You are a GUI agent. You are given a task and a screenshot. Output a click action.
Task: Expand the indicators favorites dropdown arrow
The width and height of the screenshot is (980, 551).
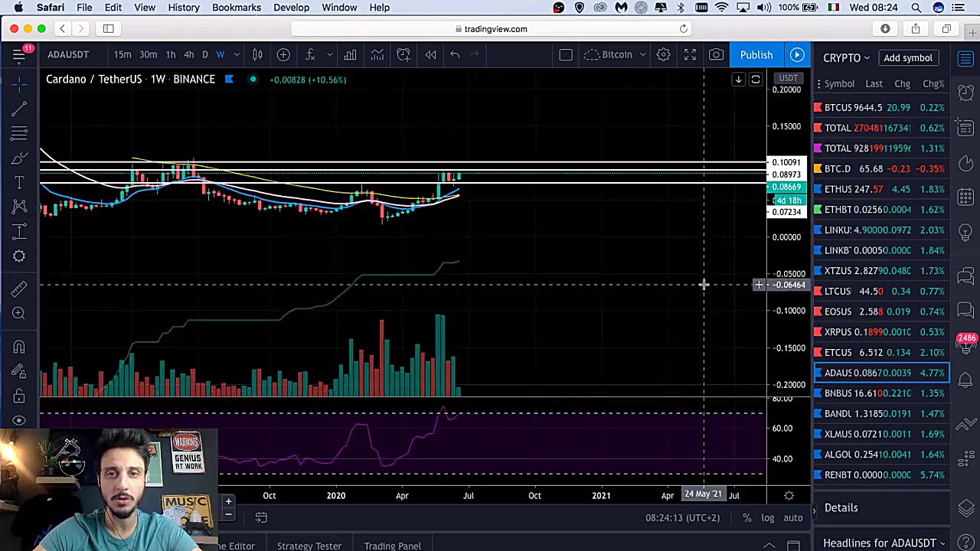click(329, 54)
